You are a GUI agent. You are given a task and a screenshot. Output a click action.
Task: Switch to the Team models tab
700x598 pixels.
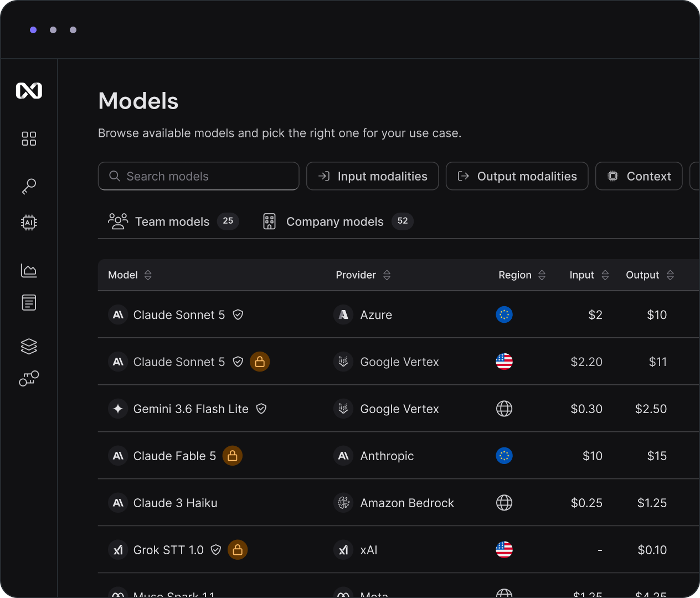[173, 221]
